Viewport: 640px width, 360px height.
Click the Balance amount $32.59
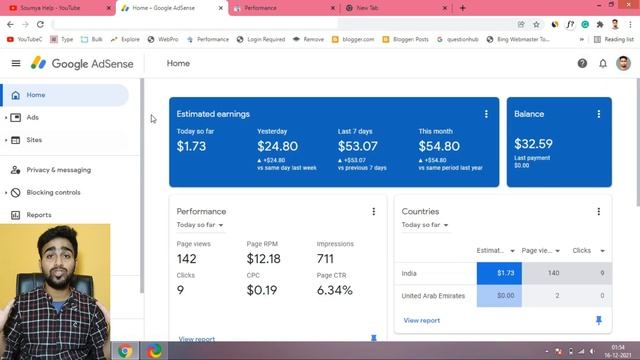click(533, 144)
